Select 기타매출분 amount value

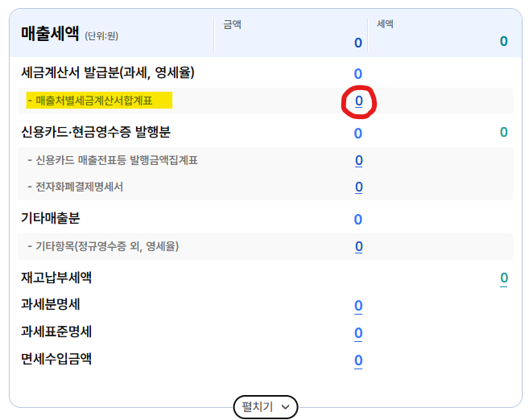point(358,220)
